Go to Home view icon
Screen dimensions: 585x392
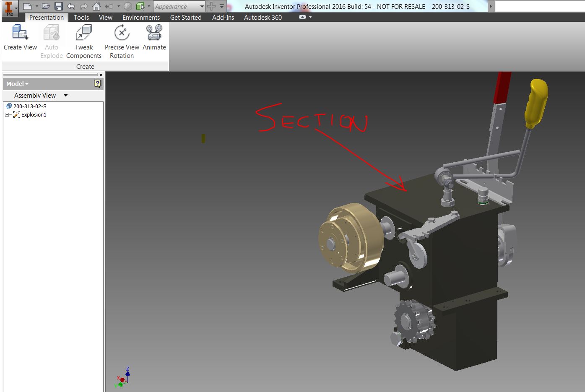[x=96, y=6]
